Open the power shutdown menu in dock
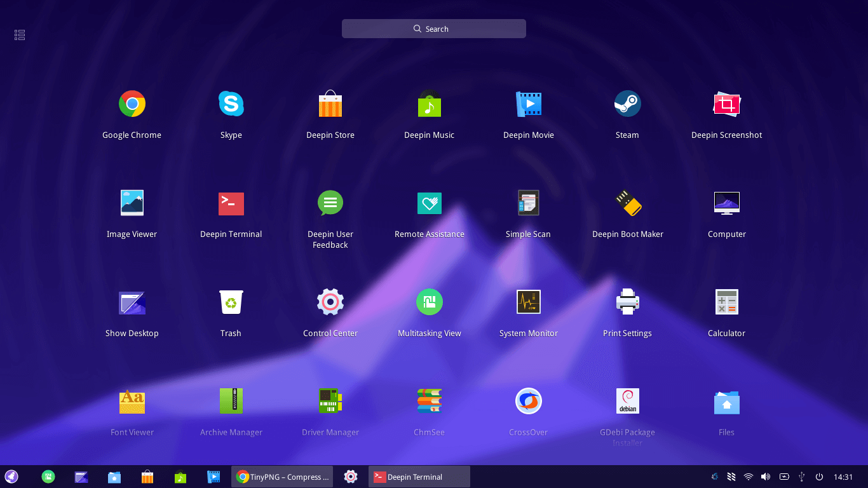The width and height of the screenshot is (868, 488). pos(820,477)
